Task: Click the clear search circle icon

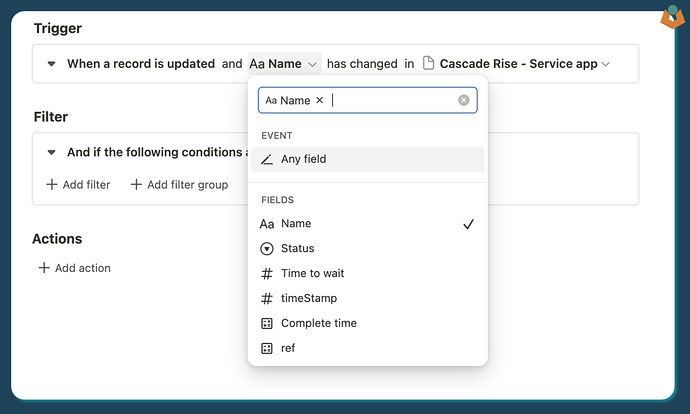Action: 464,100
